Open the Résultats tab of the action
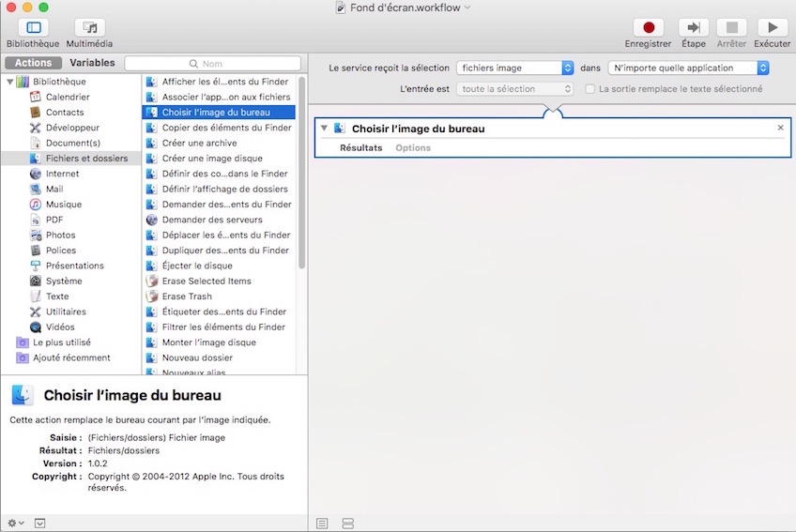This screenshot has width=796, height=532. pos(361,147)
